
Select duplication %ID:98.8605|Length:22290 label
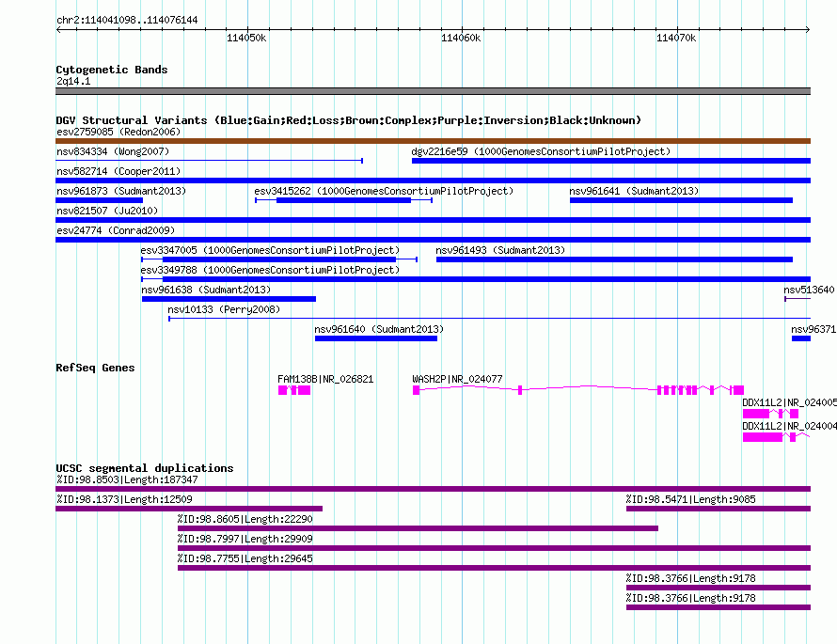(x=245, y=519)
